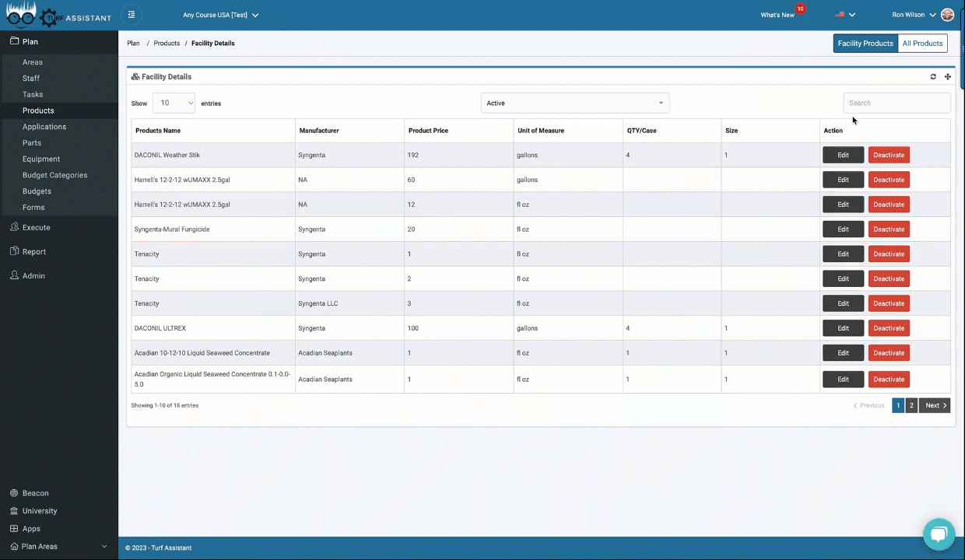Viewport: 965px width, 560px height.
Task: Open Applications in the sidebar
Action: click(x=44, y=127)
